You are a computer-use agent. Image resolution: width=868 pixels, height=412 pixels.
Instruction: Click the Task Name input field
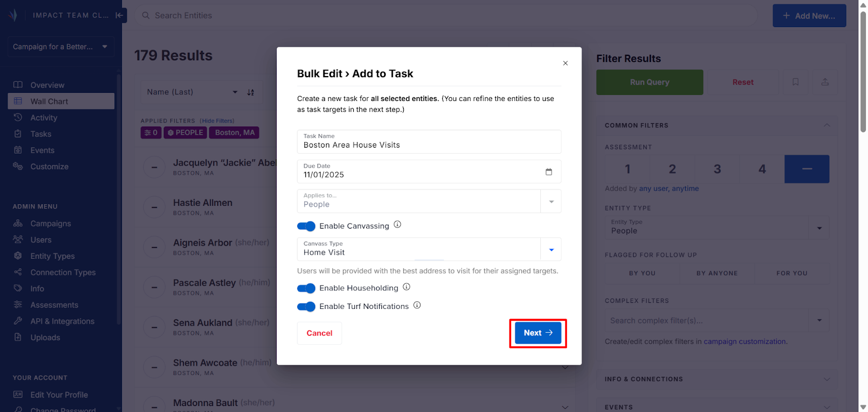[429, 142]
